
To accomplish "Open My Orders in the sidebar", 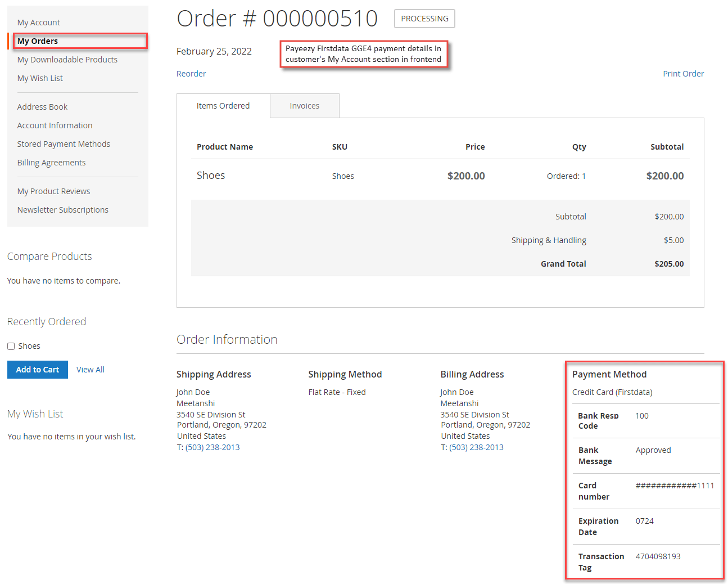I will tap(37, 41).
